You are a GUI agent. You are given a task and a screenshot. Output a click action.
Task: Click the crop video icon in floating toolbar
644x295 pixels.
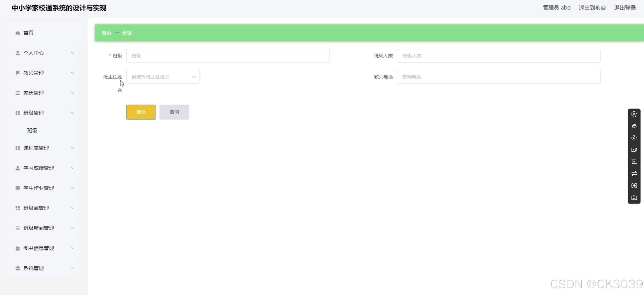tap(634, 162)
